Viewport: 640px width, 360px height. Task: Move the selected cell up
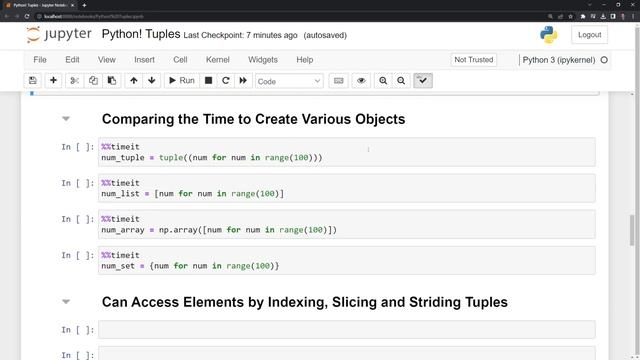133,81
